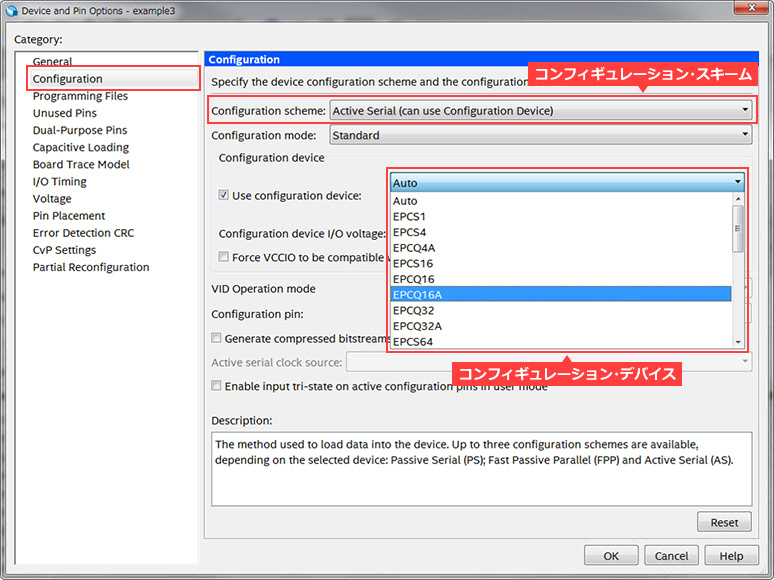Choose EPCQ32 option in the device list
Image resolution: width=774 pixels, height=580 pixels.
pyautogui.click(x=561, y=310)
